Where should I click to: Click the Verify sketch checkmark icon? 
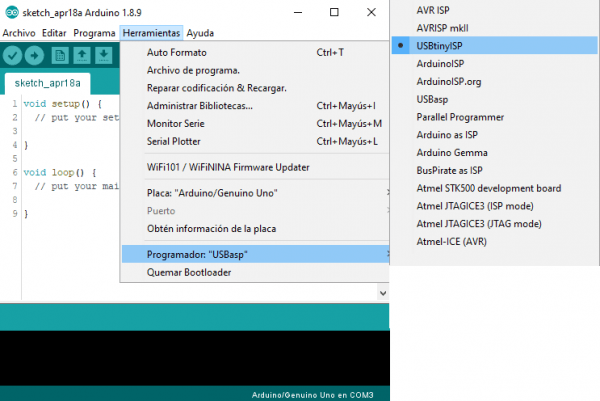[14, 55]
